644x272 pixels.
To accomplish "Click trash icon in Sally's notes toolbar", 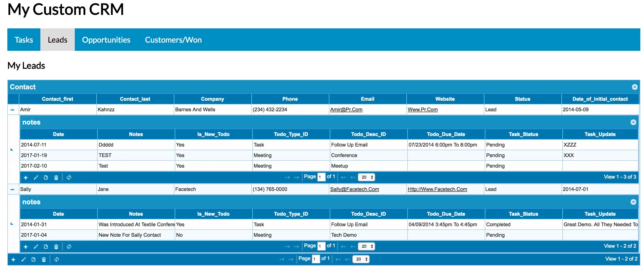I will pos(56,247).
